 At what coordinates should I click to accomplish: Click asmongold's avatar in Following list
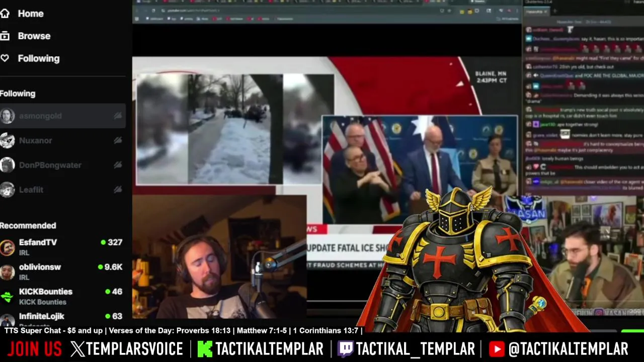(7, 116)
